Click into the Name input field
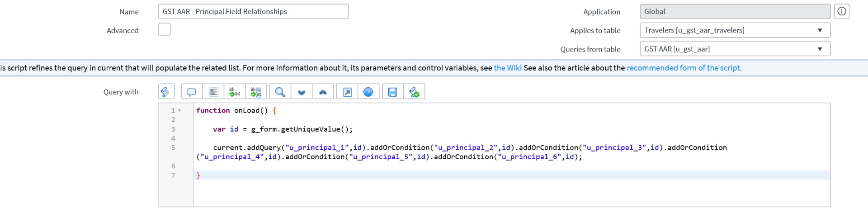This screenshot has width=868, height=212. 254,11
